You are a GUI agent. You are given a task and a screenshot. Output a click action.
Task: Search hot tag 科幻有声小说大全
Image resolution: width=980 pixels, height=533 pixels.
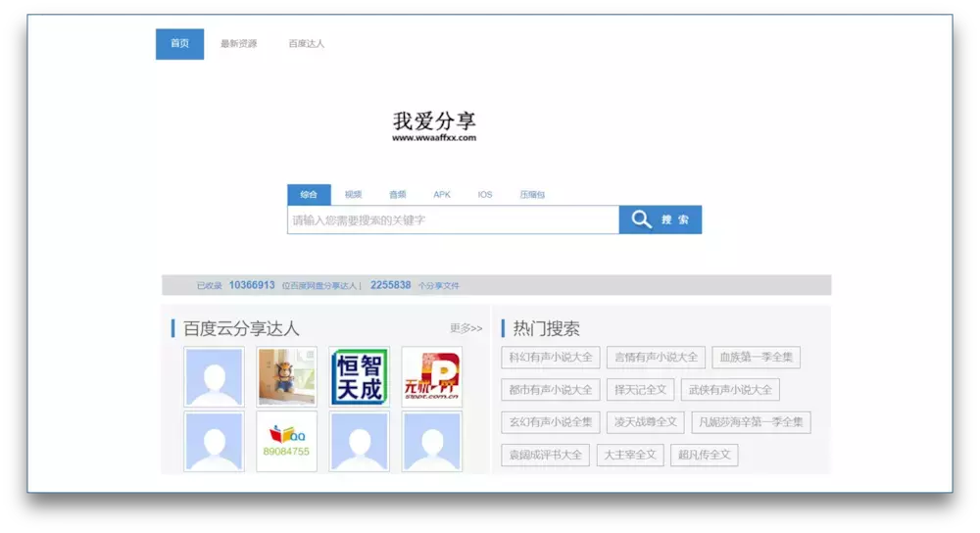pyautogui.click(x=551, y=358)
